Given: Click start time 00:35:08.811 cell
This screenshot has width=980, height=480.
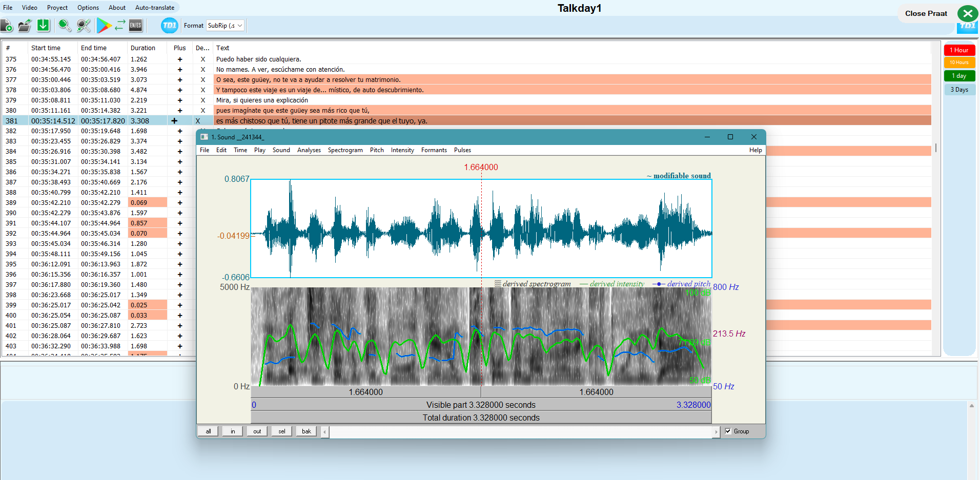Looking at the screenshot, I should [51, 100].
